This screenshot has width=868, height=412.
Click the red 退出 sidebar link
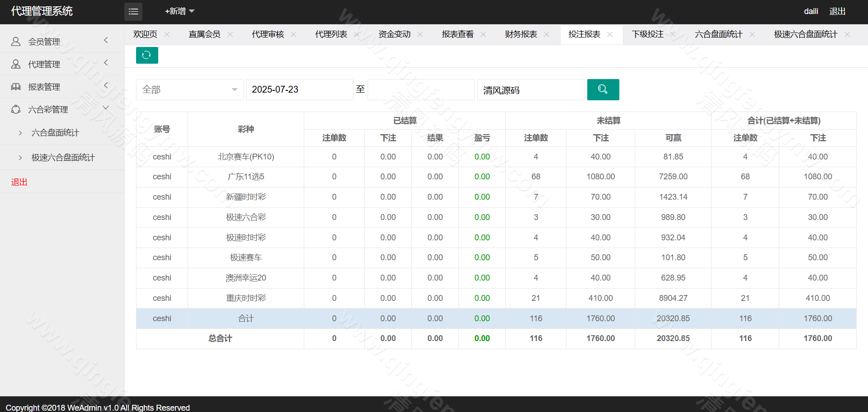[19, 182]
